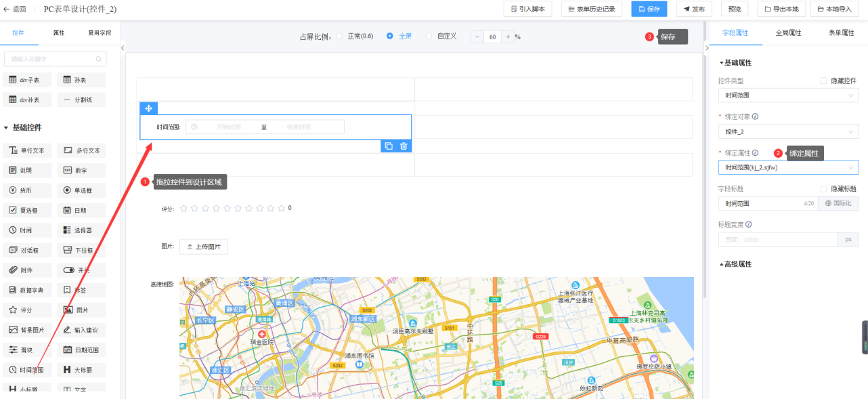
Task: Click the 上传图片 button
Action: 204,247
